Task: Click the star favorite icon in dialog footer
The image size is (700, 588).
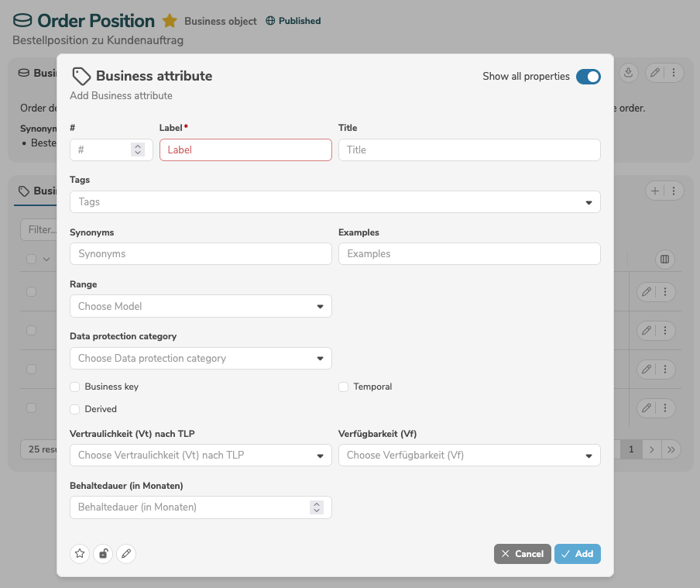Action: [x=80, y=554]
